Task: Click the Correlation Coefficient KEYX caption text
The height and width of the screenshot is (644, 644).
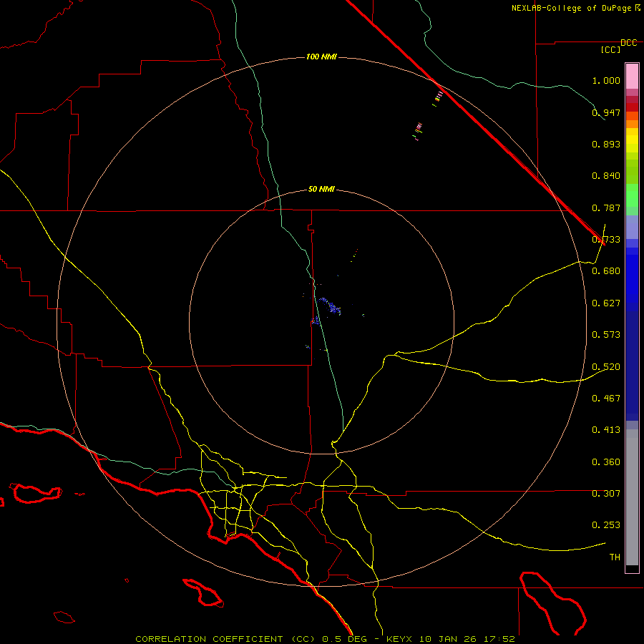Action: 325,639
